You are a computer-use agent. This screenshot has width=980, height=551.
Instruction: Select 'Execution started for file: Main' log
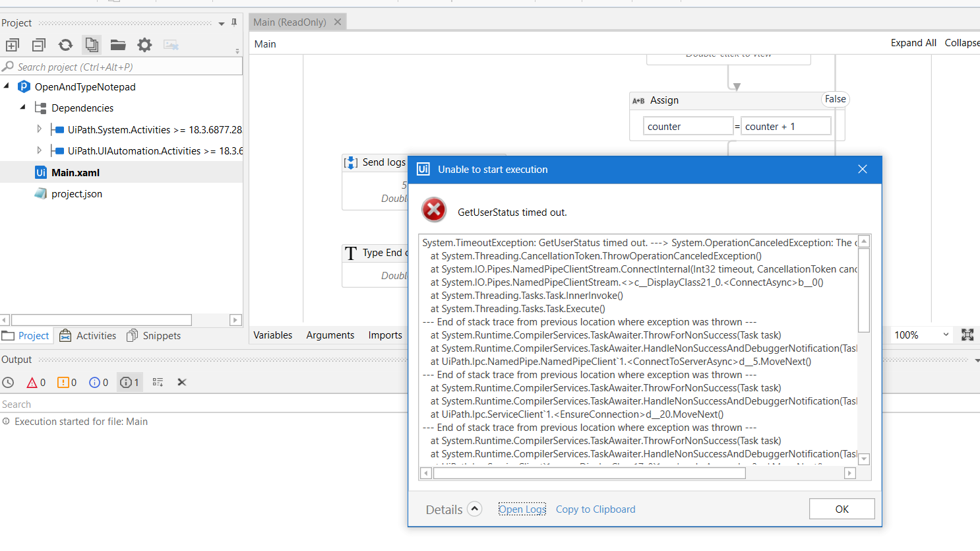(80, 422)
